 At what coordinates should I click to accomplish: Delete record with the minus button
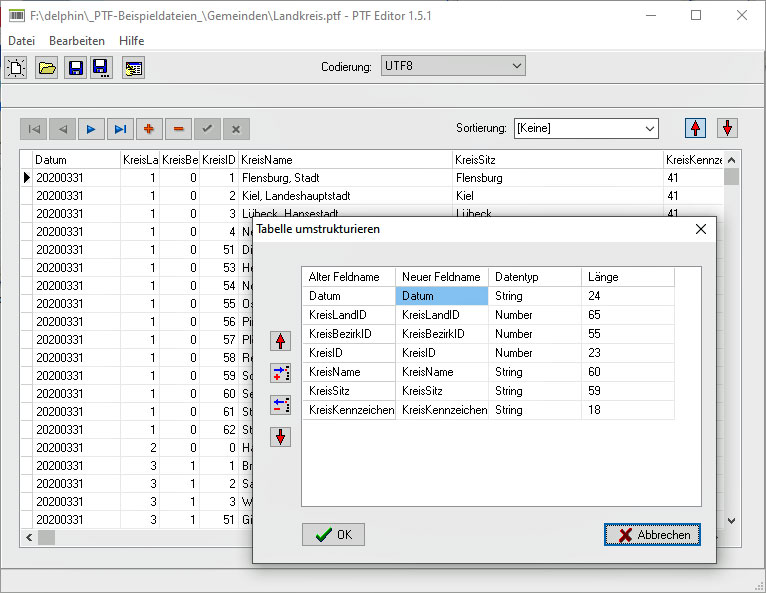(x=178, y=129)
